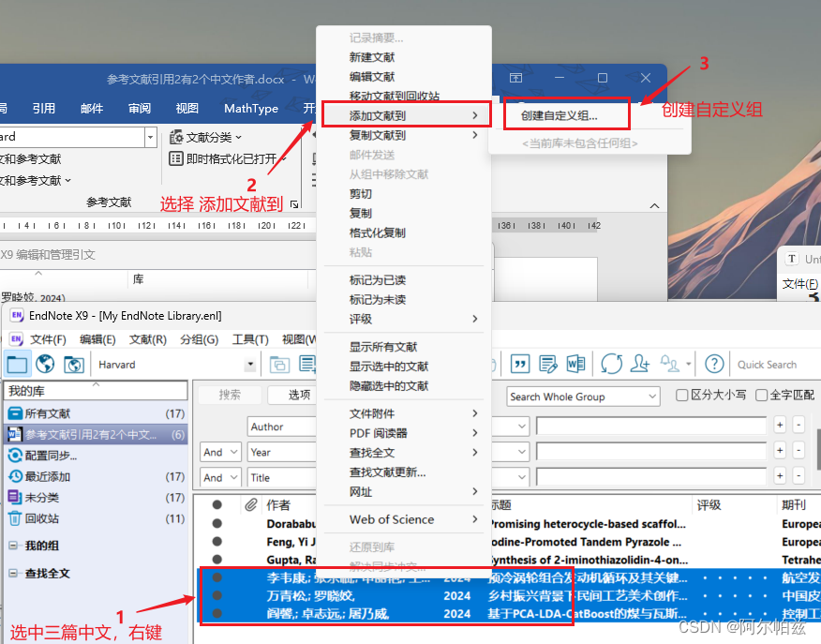Choose 添加文献到 in context menu
821x644 pixels.
(406, 115)
